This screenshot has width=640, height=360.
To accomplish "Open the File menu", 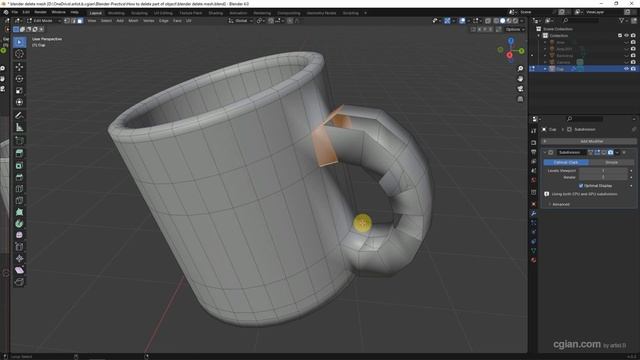I will [15, 12].
